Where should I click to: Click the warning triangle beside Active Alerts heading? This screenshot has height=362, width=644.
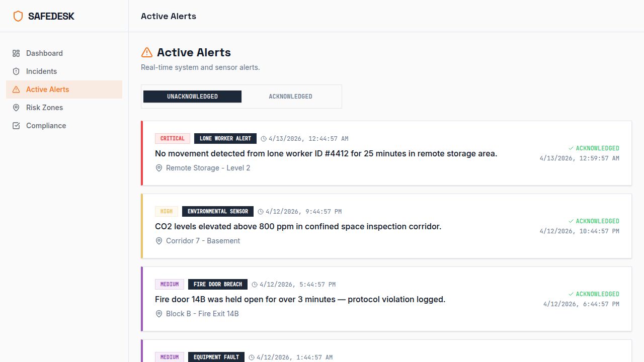[x=147, y=52]
